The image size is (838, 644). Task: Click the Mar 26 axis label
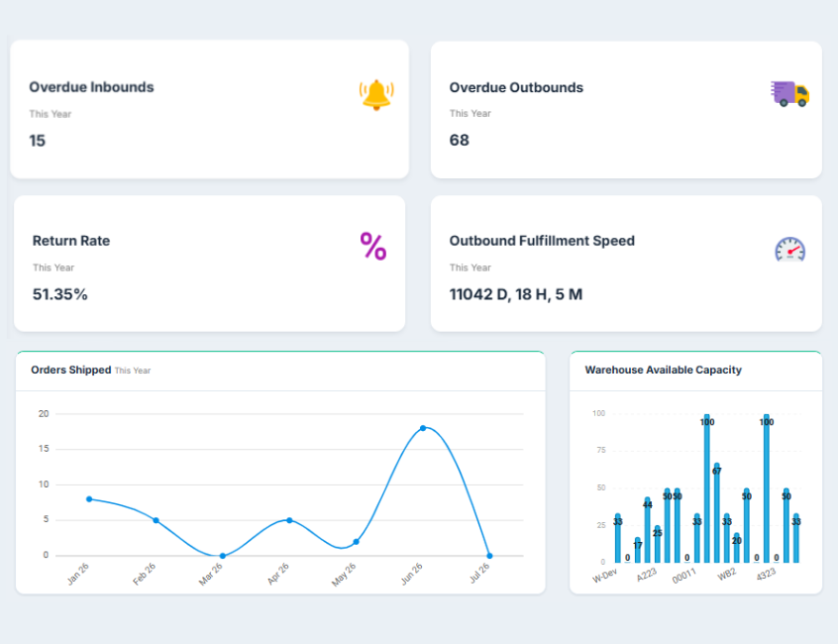[x=211, y=575]
